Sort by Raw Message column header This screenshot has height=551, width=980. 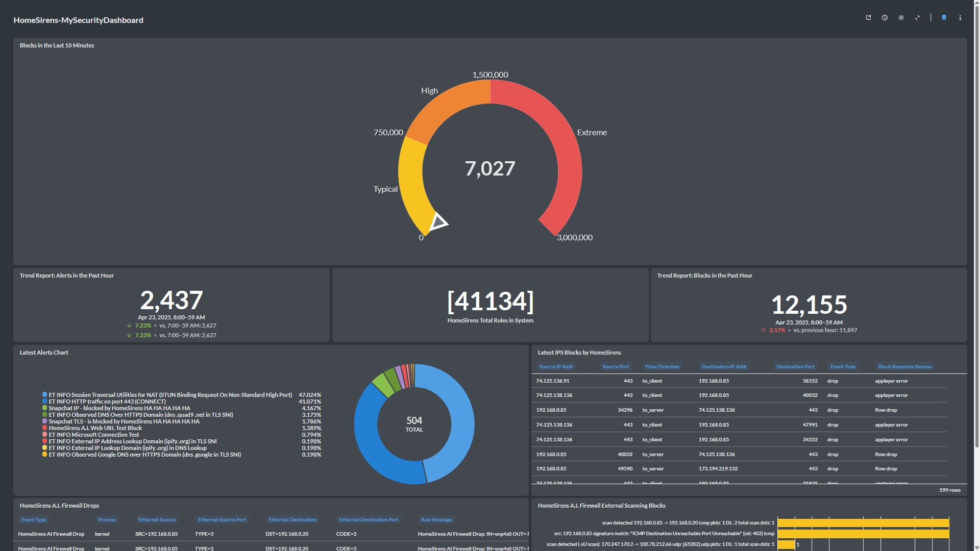pyautogui.click(x=436, y=520)
